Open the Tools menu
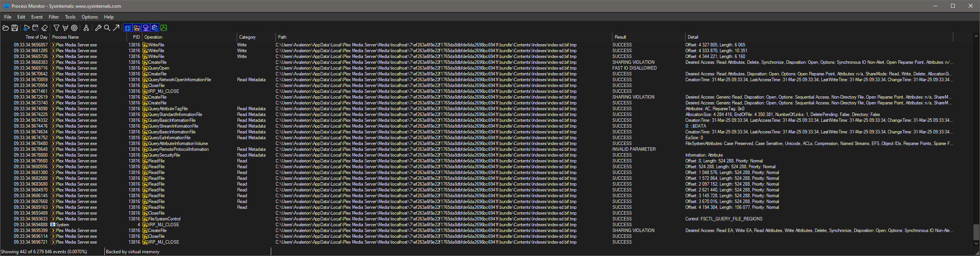 (x=70, y=17)
